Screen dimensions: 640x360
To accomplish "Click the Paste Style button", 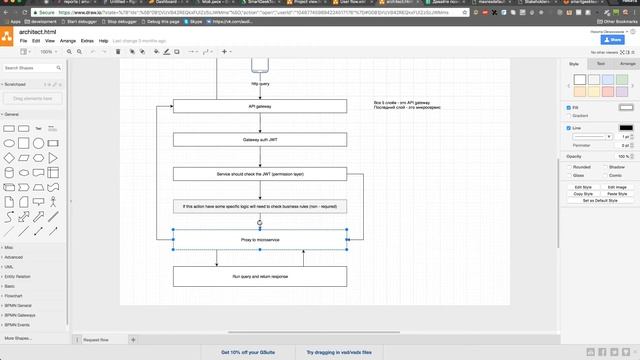I will click(617, 194).
